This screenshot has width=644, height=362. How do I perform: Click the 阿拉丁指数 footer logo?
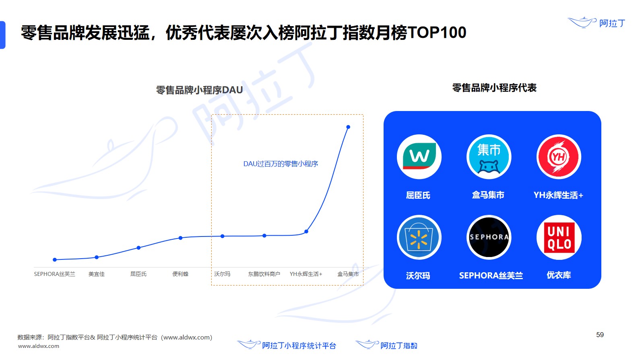(x=386, y=345)
